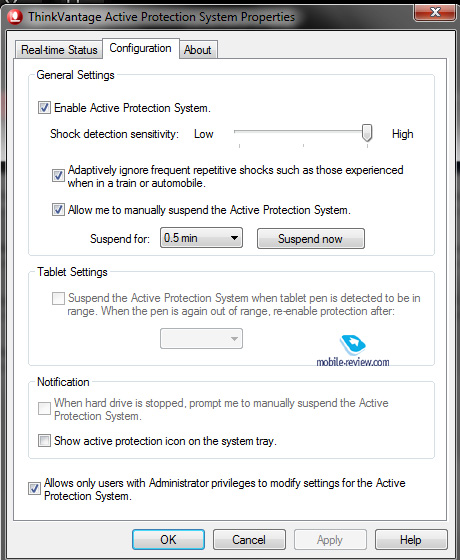Screen dimensions: 460x560
Task: Toggle Enable Active Protection System checkbox
Action: tap(44, 108)
